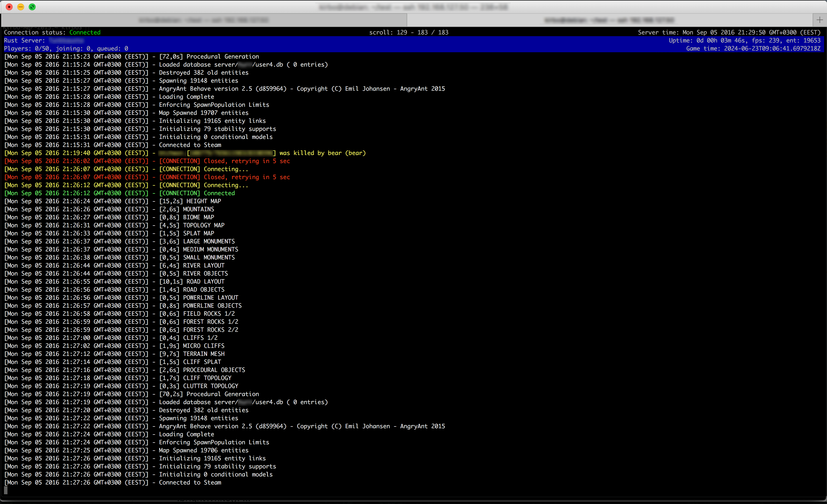Click the '[70,2s] Procedural Generation' log line

[209, 394]
